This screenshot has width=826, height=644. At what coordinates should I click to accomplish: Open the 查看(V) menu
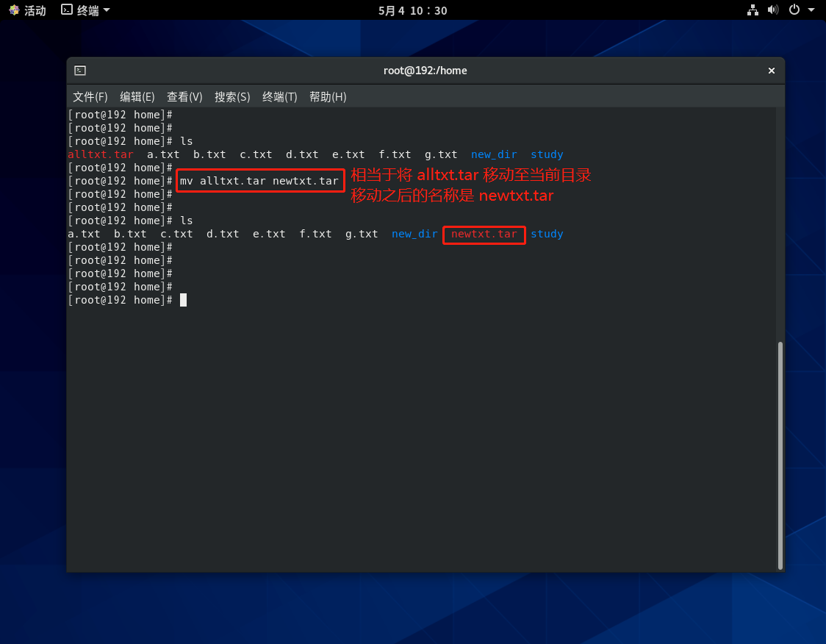184,97
